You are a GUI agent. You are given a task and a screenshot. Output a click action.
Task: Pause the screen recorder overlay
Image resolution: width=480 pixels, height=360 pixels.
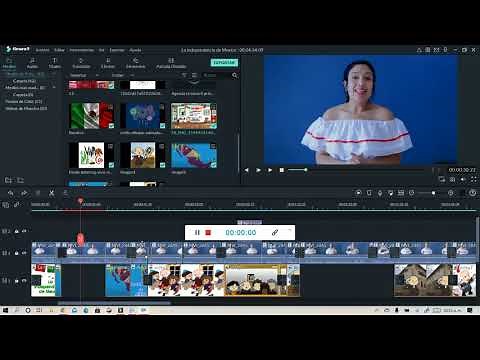(197, 232)
